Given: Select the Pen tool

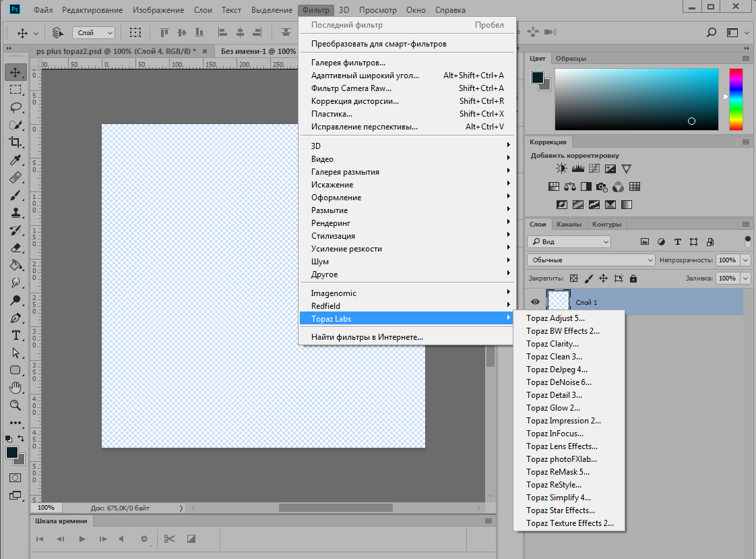Looking at the screenshot, I should (15, 318).
